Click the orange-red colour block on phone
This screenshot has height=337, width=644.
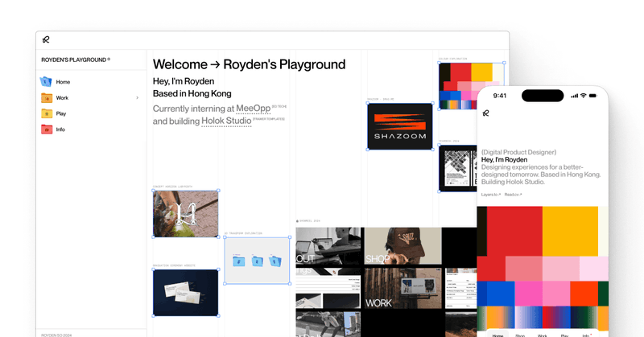584,294
